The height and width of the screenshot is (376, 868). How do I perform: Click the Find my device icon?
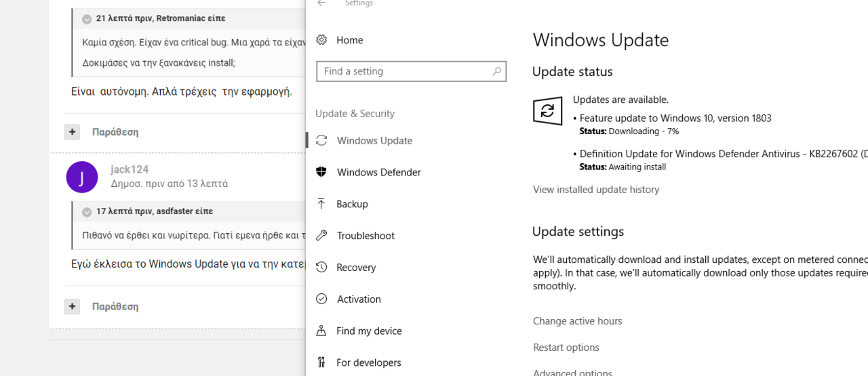[321, 331]
